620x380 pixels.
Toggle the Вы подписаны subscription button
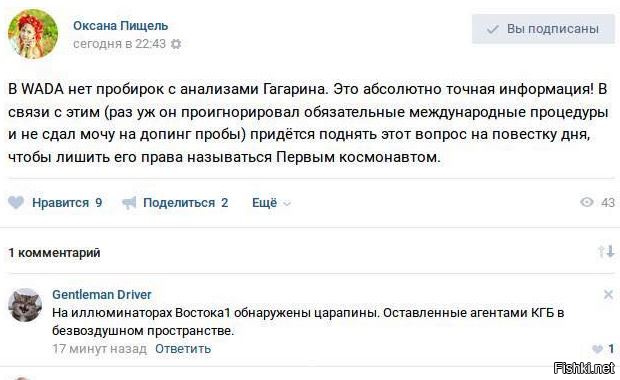[x=543, y=29]
